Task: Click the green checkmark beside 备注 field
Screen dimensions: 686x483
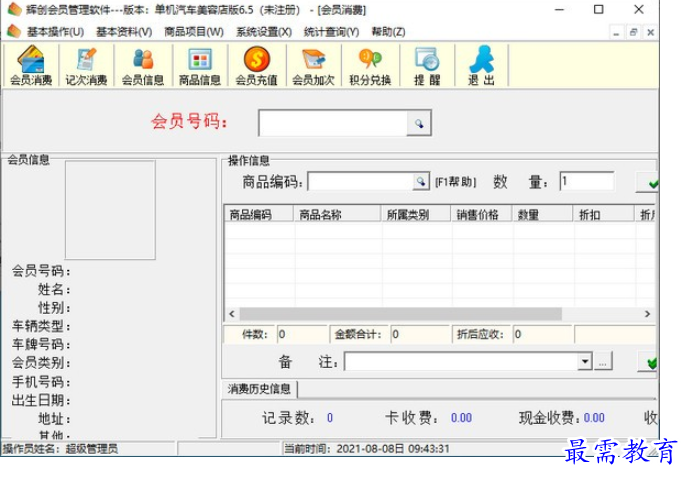Action: 648,362
